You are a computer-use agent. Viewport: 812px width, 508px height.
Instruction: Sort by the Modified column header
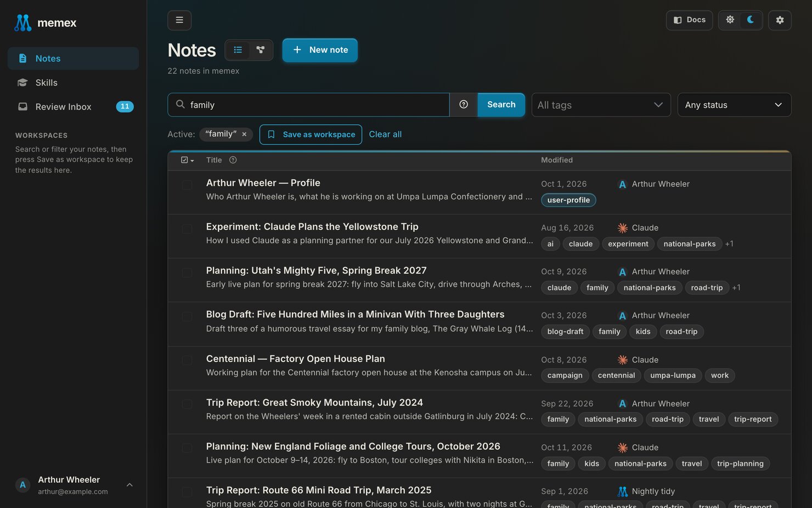[x=557, y=160]
